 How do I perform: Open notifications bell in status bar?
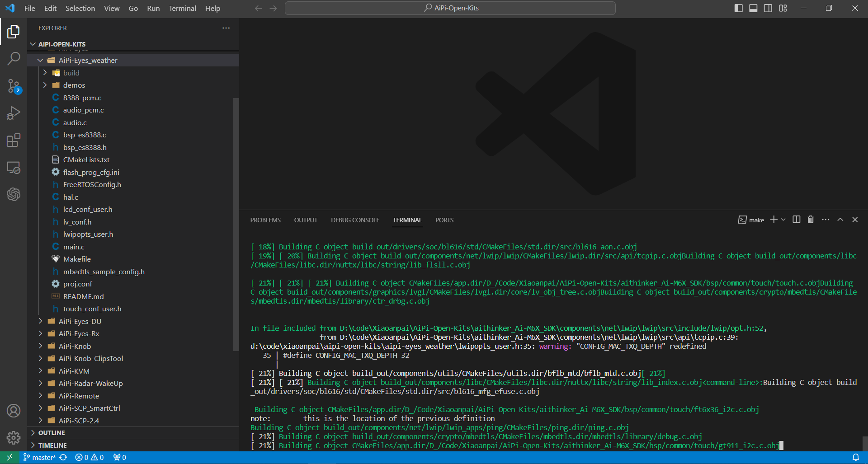(x=855, y=457)
